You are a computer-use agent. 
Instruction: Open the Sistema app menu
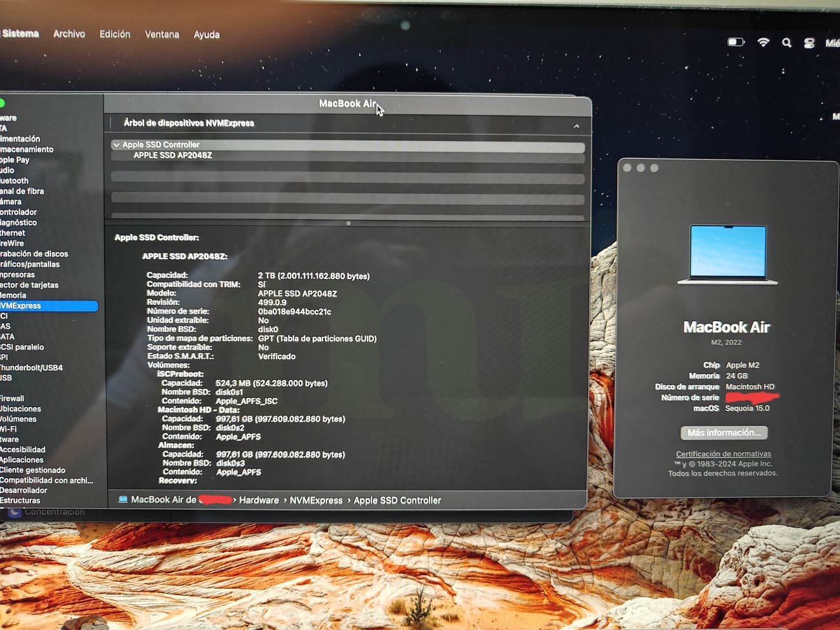(x=20, y=33)
